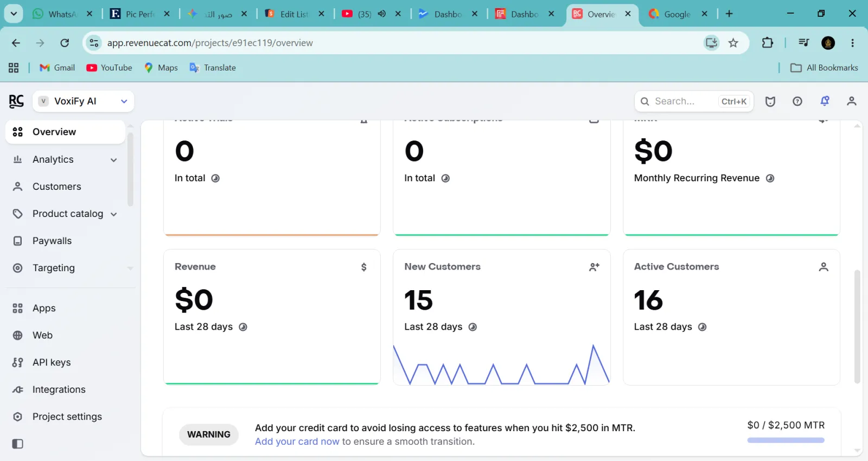
Task: Mute the YouTube tab audio icon
Action: point(382,14)
